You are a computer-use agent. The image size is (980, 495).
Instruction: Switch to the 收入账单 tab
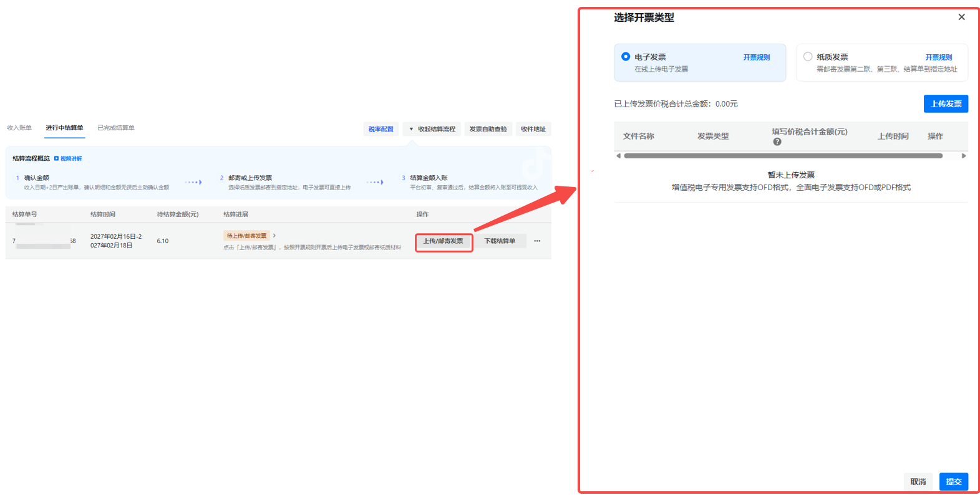pyautogui.click(x=19, y=128)
